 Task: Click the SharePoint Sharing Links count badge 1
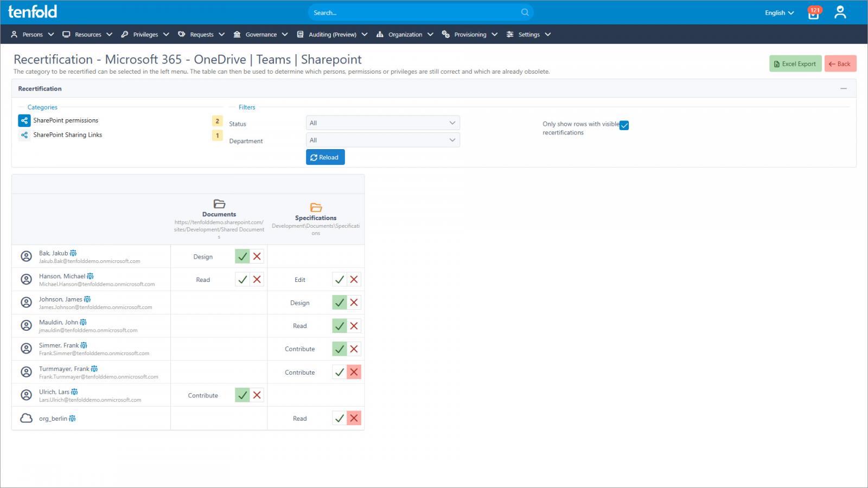coord(218,136)
